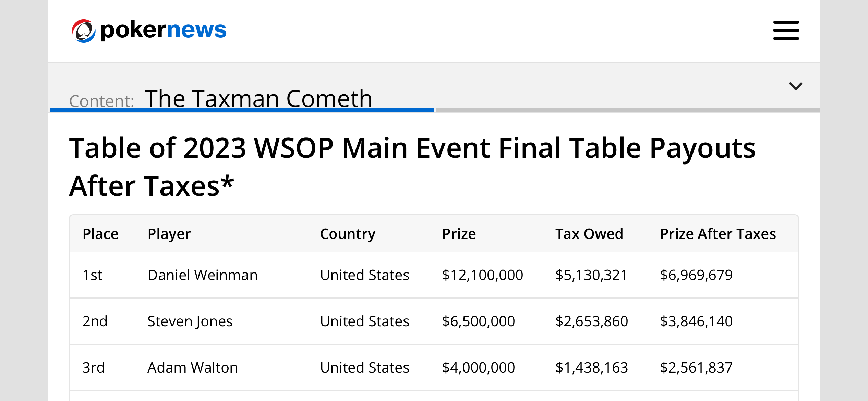
Task: Open 'The Taxman Cometh' content dropdown
Action: pos(258,98)
